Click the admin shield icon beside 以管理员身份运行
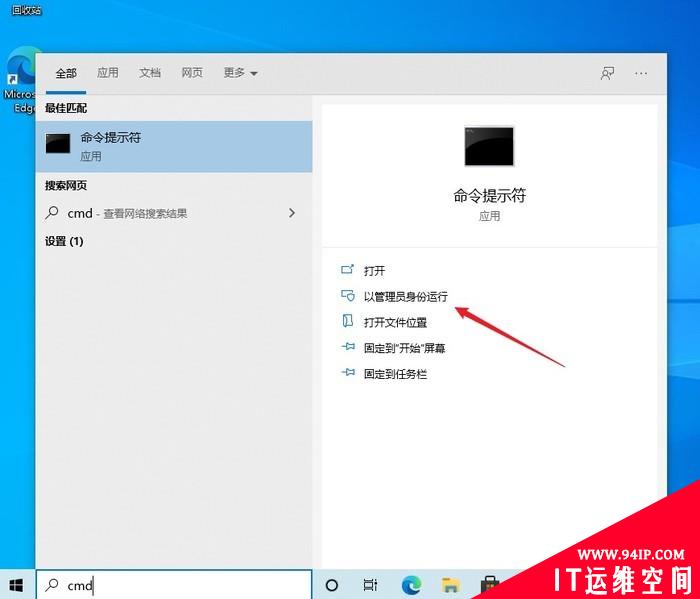This screenshot has width=700, height=599. tap(348, 295)
